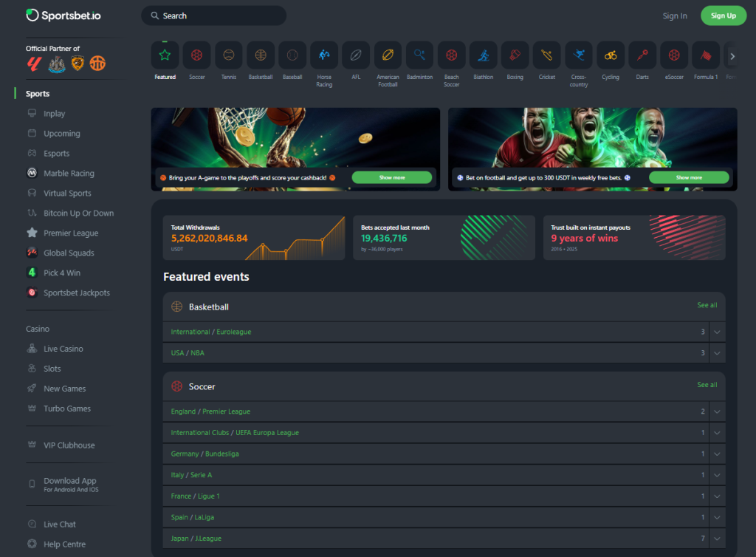Click the Cricket sport icon
The image size is (756, 557).
click(547, 55)
